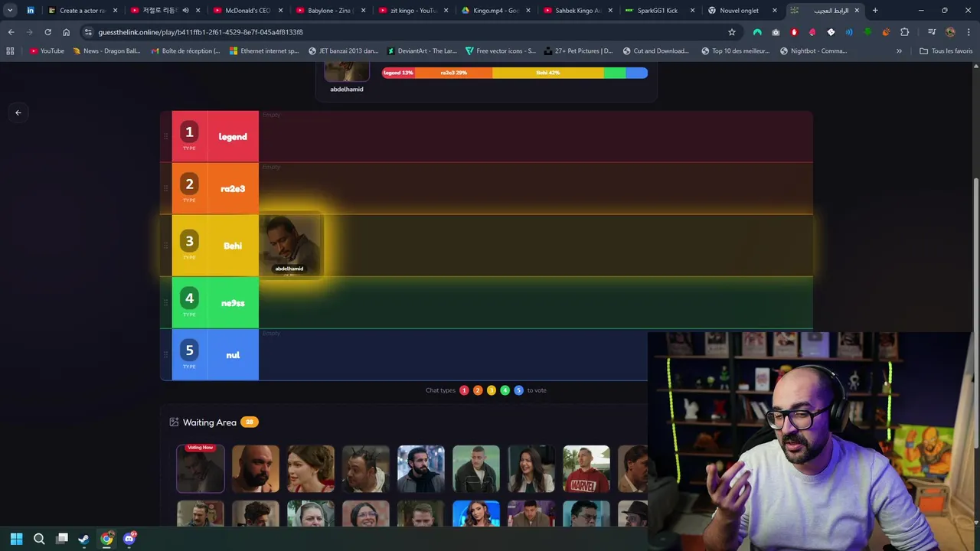
Task: Bookmark this page with the star icon
Action: (732, 32)
